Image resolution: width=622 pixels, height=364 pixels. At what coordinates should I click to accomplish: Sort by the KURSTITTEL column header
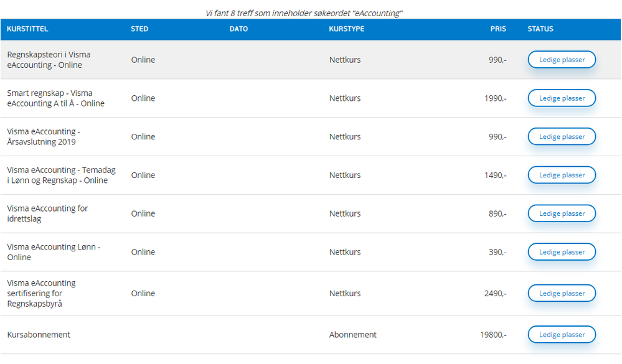click(x=27, y=29)
